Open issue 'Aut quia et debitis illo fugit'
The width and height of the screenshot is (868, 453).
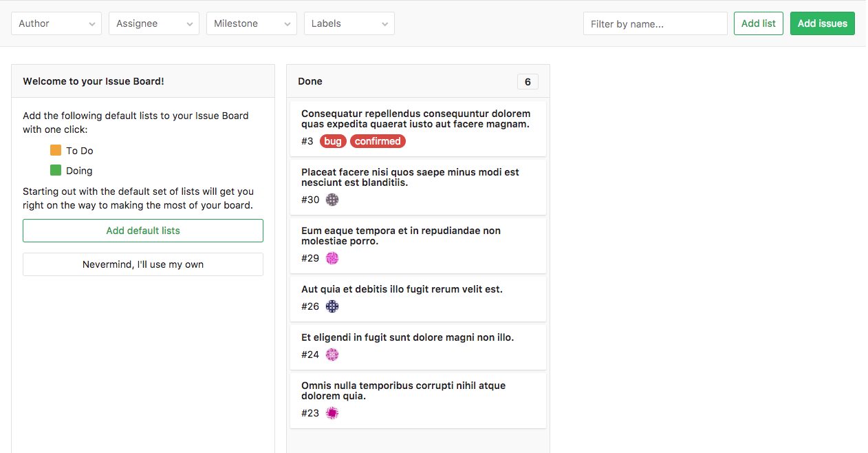(x=402, y=289)
